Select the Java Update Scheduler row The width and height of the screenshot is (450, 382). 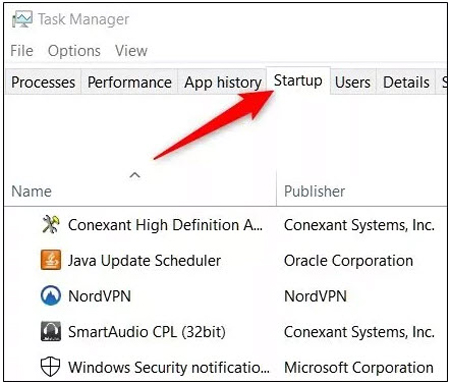(226, 260)
